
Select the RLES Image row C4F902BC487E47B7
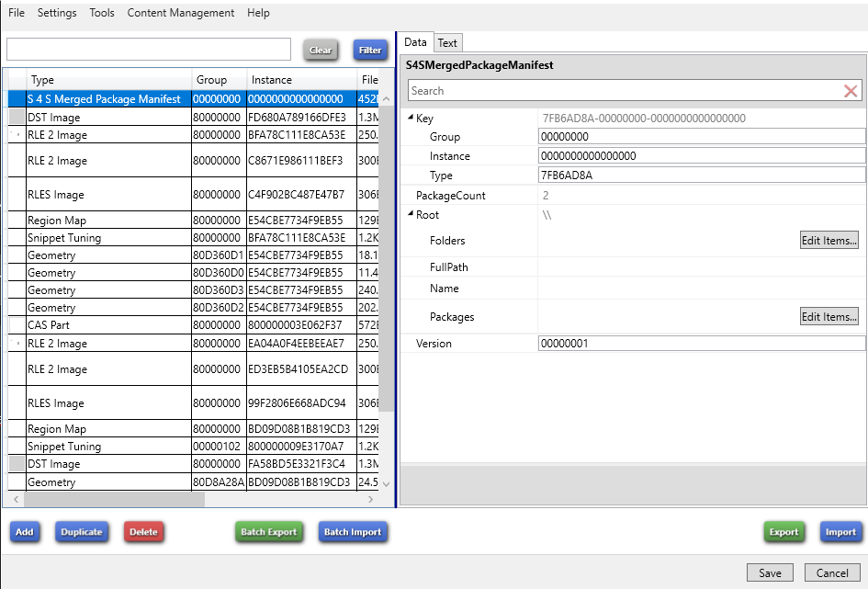(193, 194)
